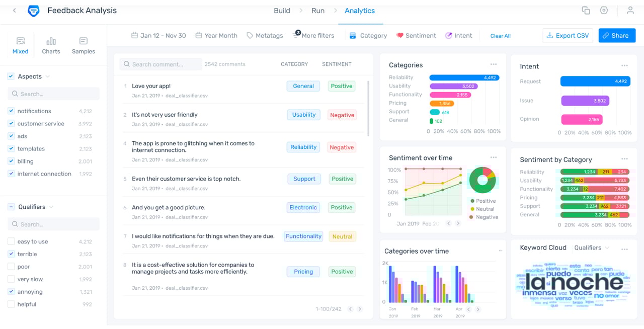Advance Categories over time chart forward
The height and width of the screenshot is (329, 644).
478,309
